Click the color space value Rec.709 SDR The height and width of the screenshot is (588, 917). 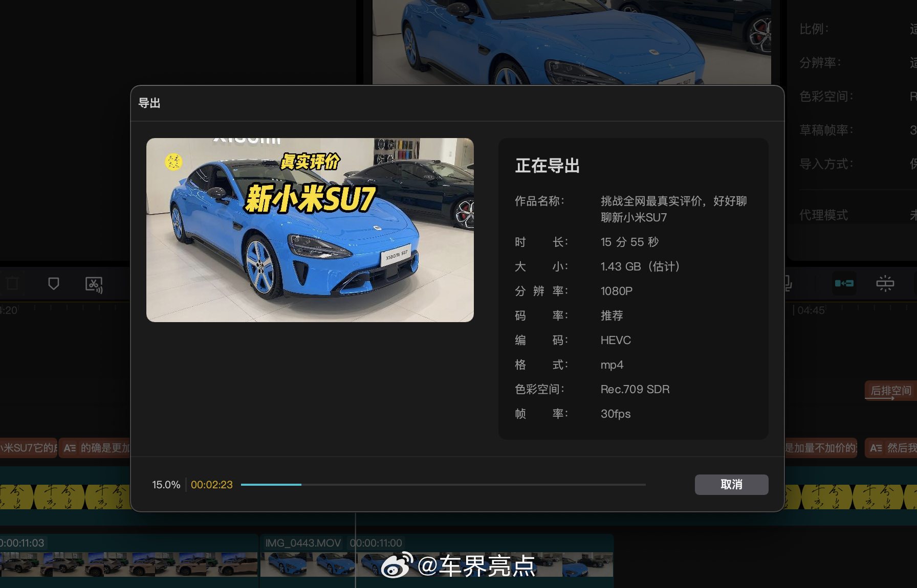635,389
